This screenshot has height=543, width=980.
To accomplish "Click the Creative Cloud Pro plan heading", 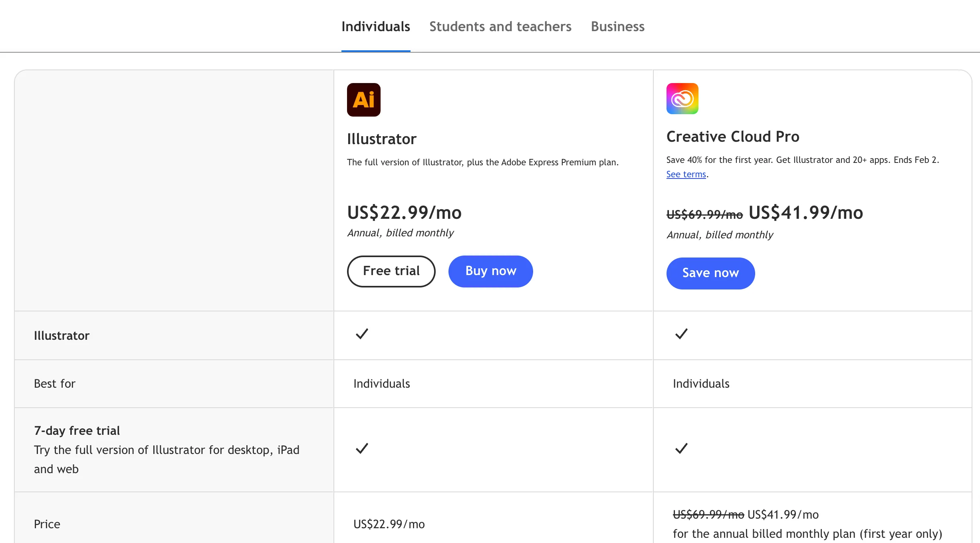I will coord(732,137).
